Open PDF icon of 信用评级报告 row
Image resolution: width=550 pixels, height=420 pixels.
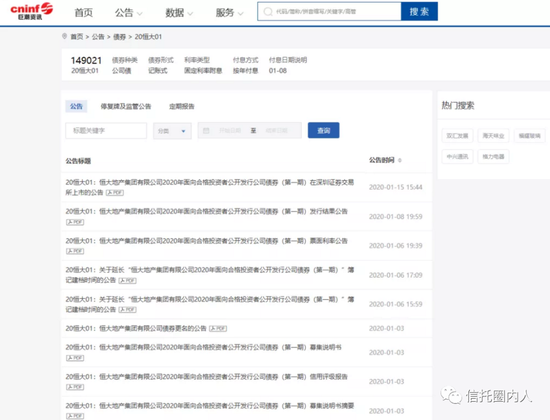click(x=75, y=387)
